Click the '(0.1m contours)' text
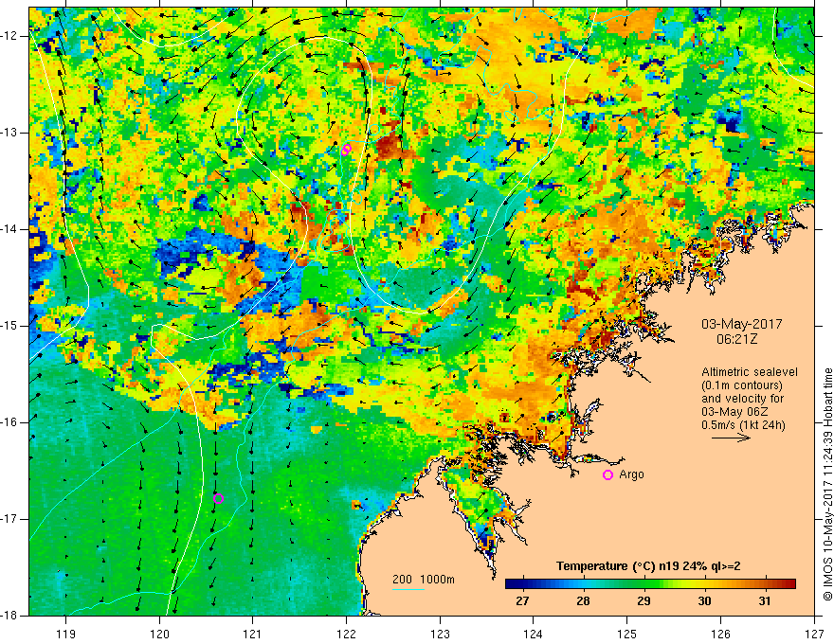This screenshot has width=834, height=644. tap(742, 385)
